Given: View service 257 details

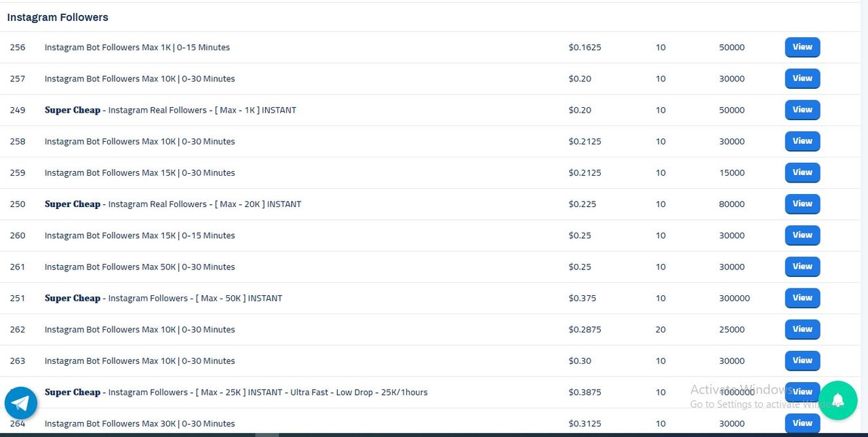Looking at the screenshot, I should click(802, 79).
